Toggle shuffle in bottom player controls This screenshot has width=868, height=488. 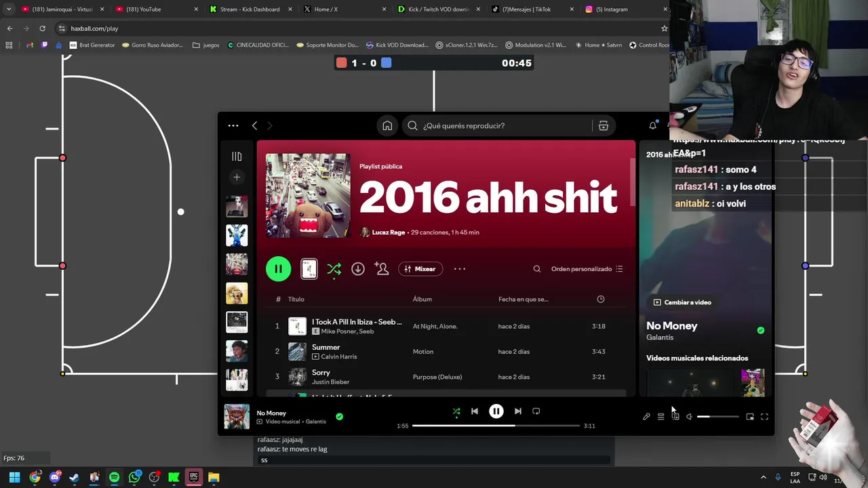tap(456, 411)
